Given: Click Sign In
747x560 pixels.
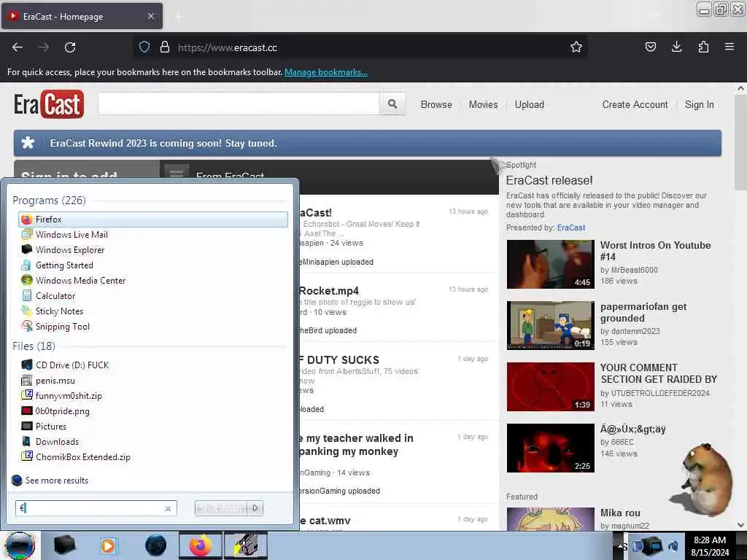Looking at the screenshot, I should coord(700,105).
